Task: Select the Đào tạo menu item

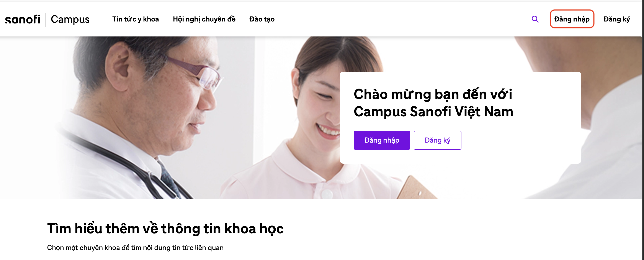Action: (x=262, y=19)
